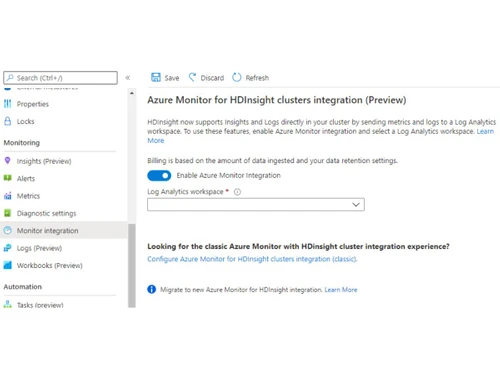Click the search magnifier icon
500x375 pixels.
(10, 78)
